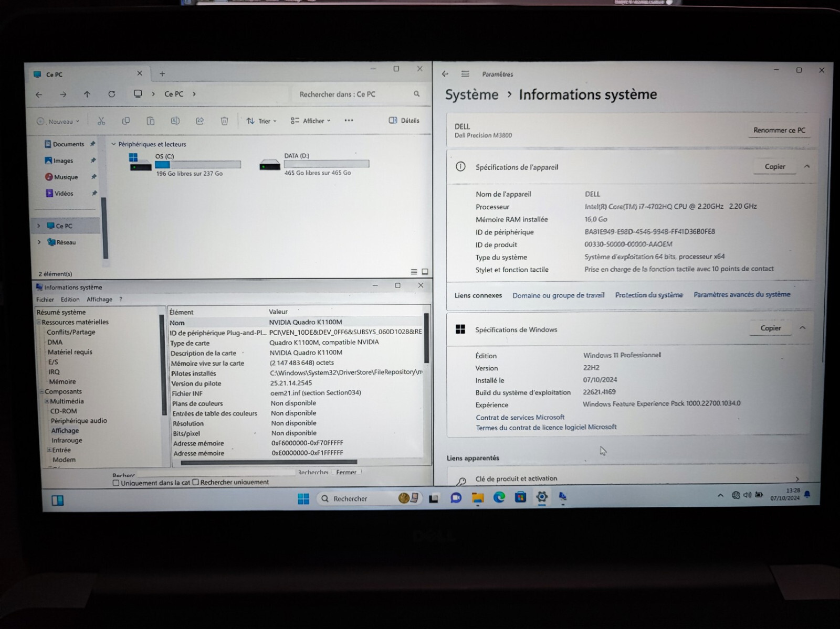The height and width of the screenshot is (629, 840).
Task: Click the Renommer ce PC button
Action: pos(779,130)
